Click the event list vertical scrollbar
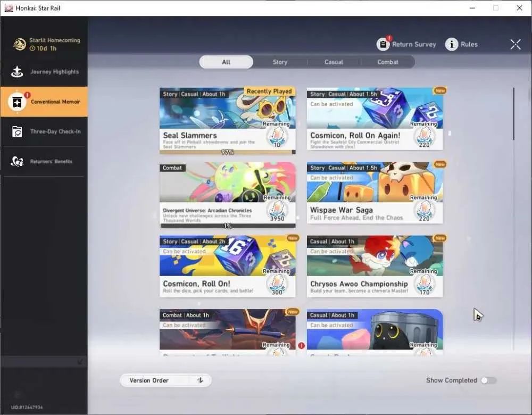 514,114
